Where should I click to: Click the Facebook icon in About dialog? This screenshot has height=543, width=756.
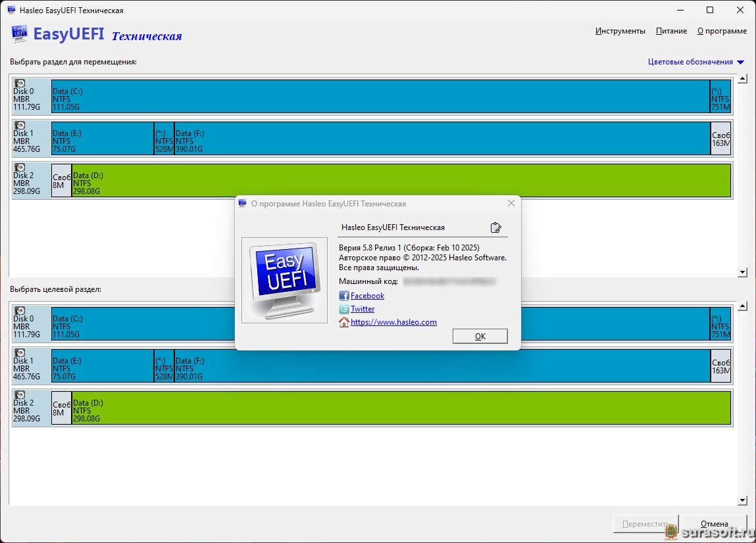click(x=343, y=296)
